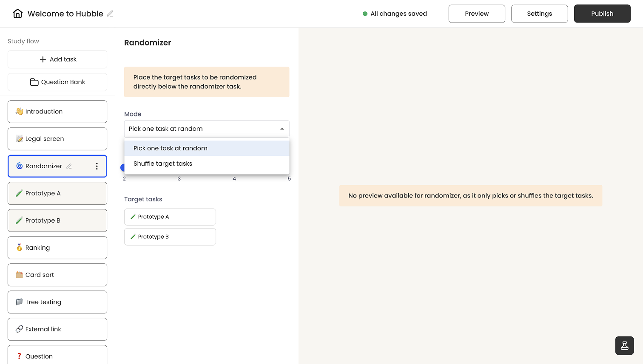Image resolution: width=643 pixels, height=364 pixels.
Task: Click the rename pencil icon on Randomizer
Action: tap(69, 166)
